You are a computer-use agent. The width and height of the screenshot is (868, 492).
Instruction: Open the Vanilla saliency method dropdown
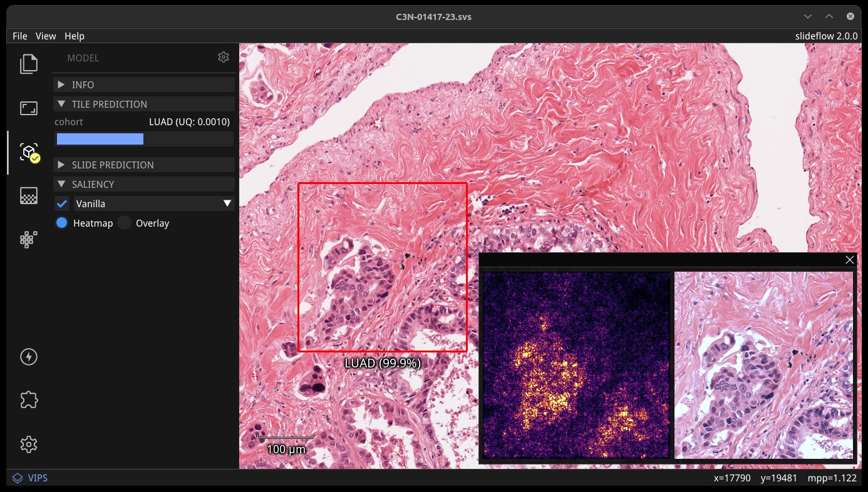coord(154,203)
